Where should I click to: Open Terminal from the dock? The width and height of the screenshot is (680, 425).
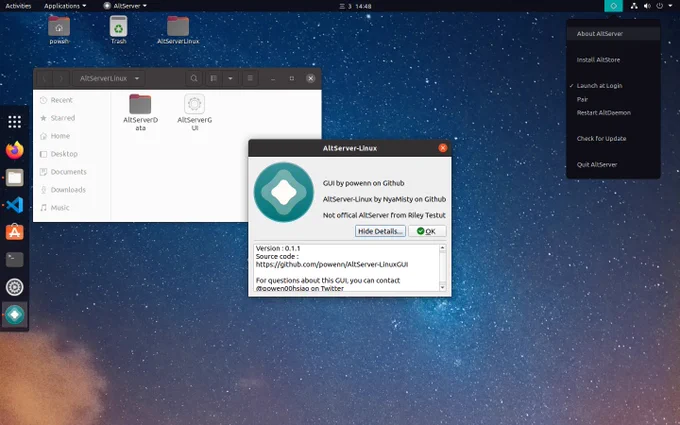[x=14, y=259]
